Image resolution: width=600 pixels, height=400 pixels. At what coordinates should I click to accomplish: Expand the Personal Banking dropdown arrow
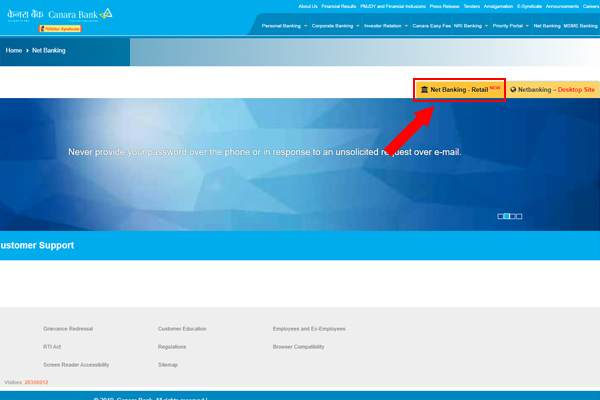(x=305, y=26)
